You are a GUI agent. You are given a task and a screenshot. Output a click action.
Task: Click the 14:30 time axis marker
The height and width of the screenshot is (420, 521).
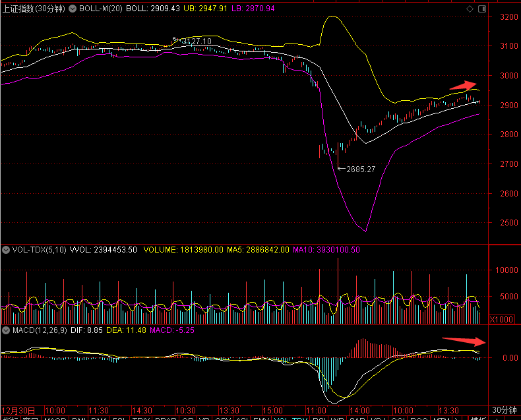(142, 410)
